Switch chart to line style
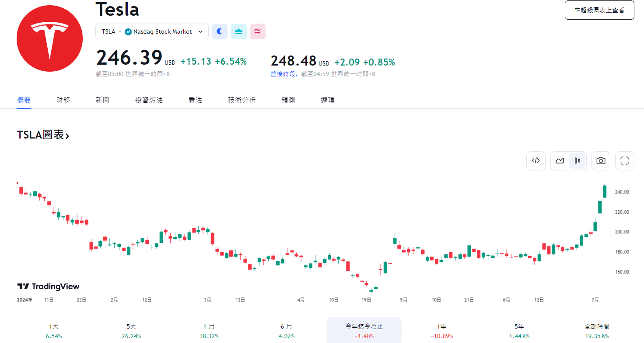This screenshot has height=343, width=644. [560, 160]
